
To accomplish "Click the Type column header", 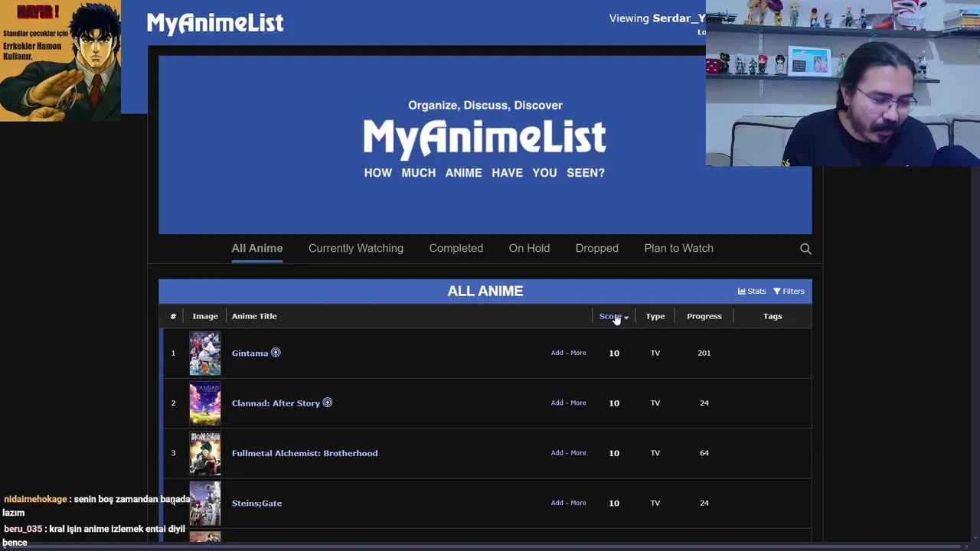I will pyautogui.click(x=655, y=316).
